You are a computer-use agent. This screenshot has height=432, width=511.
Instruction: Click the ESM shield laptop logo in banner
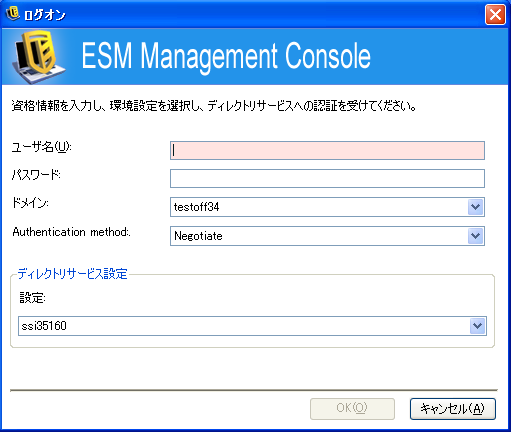39,56
